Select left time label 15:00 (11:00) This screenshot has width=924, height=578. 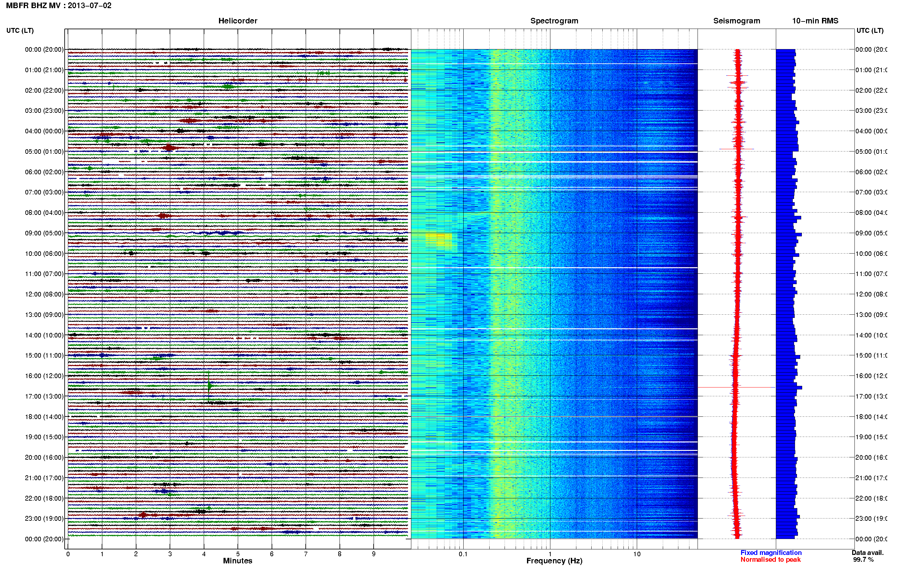tap(44, 356)
